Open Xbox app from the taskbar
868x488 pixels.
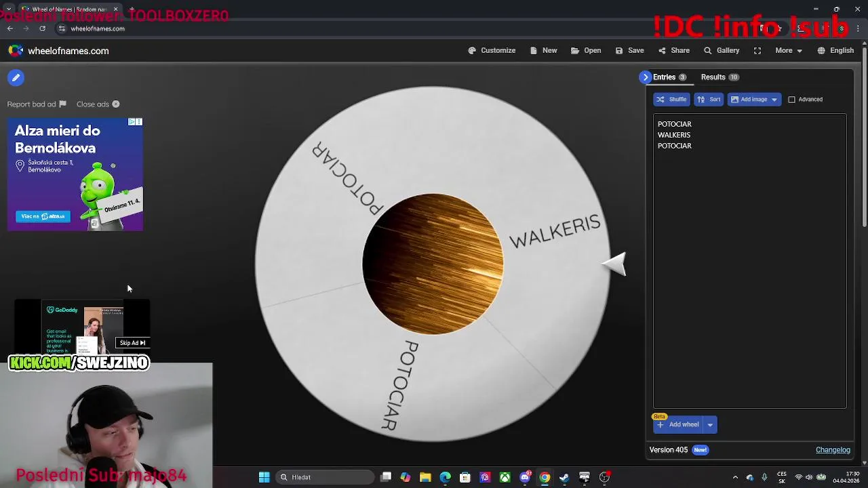tap(505, 477)
